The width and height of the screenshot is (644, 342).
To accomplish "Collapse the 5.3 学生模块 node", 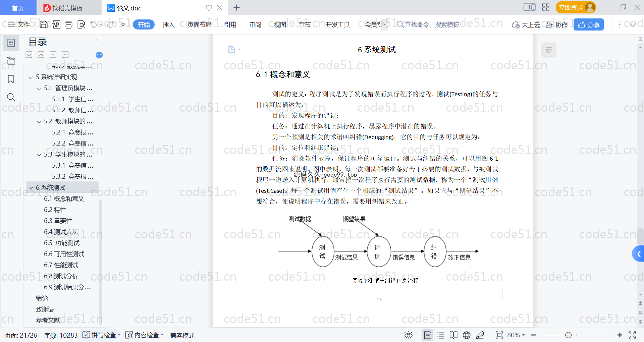I will pos(39,155).
